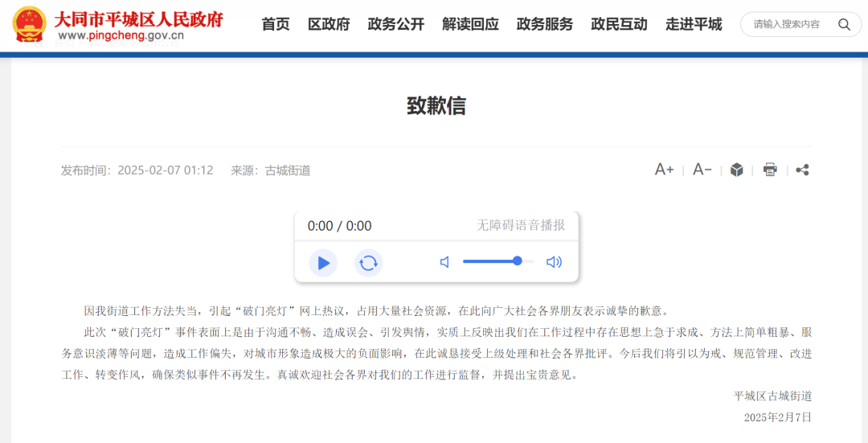Toggle the audio loop button
Screen dimensions: 868x443
pos(368,263)
